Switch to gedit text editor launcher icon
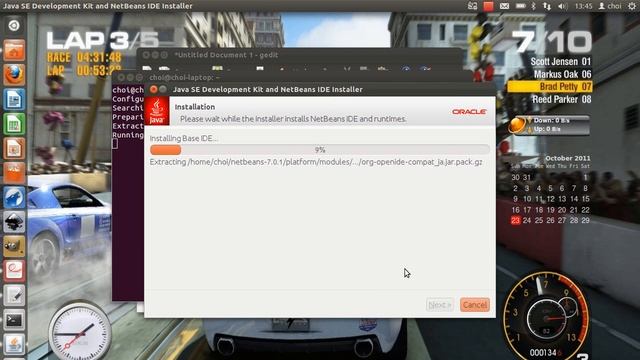This screenshot has width=640, height=360. (x=14, y=295)
